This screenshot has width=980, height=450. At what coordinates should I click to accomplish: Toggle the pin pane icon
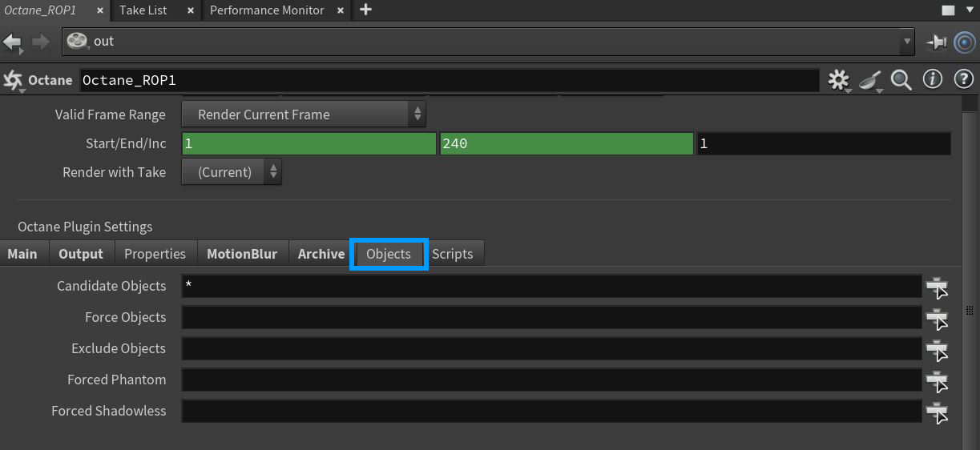pyautogui.click(x=935, y=42)
